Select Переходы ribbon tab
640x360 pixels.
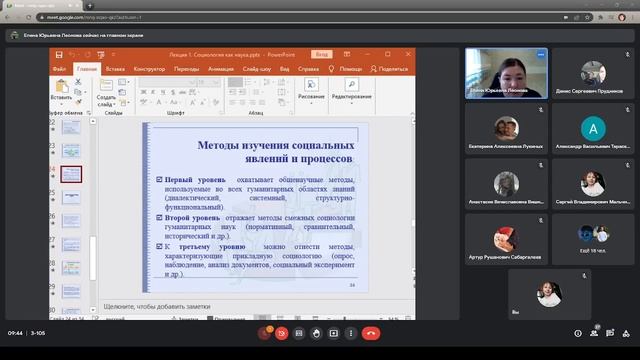pos(187,69)
